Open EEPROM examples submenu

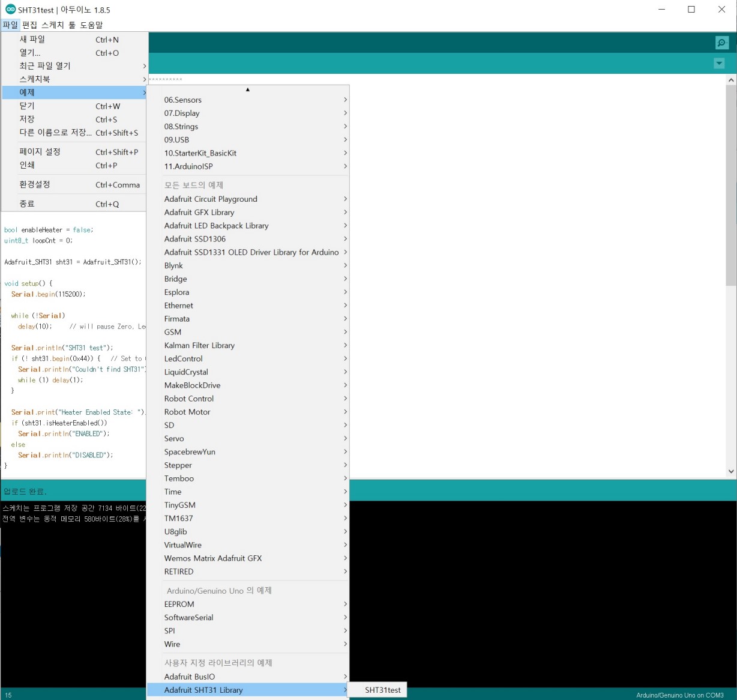(248, 604)
